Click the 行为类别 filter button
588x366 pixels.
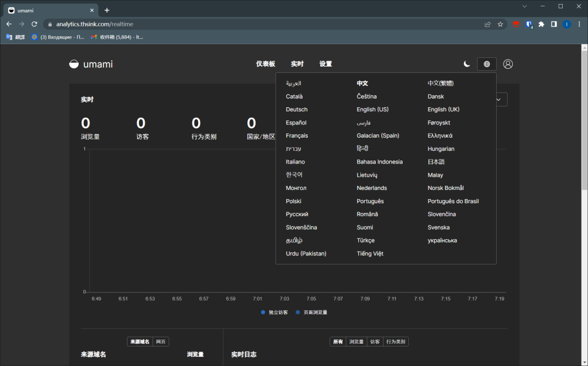395,341
